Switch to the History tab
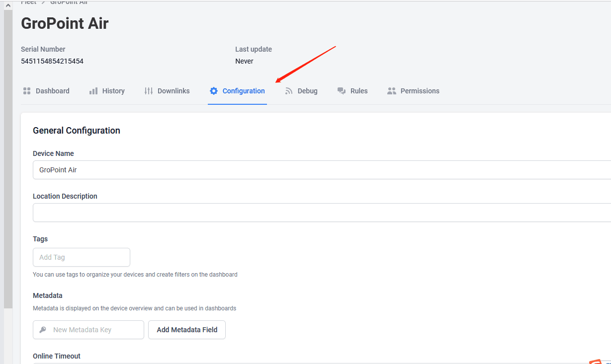This screenshot has height=364, width=611. 107,91
